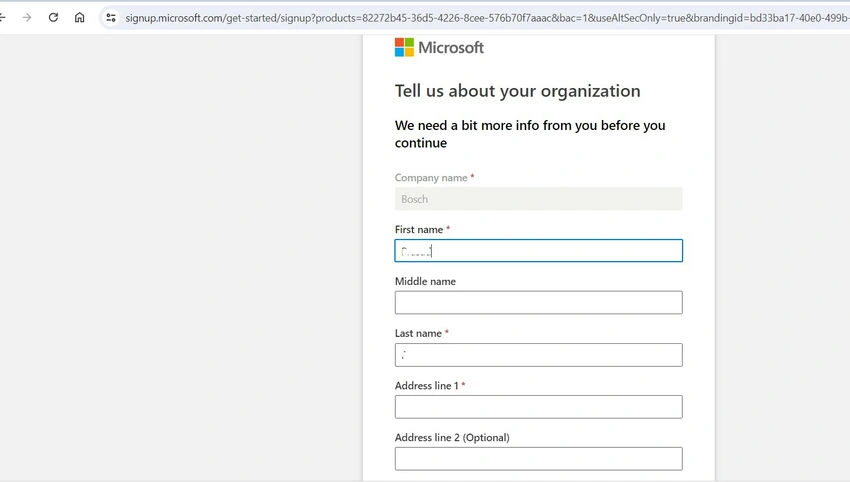
Task: Click the 'Company name' label
Action: coord(431,178)
